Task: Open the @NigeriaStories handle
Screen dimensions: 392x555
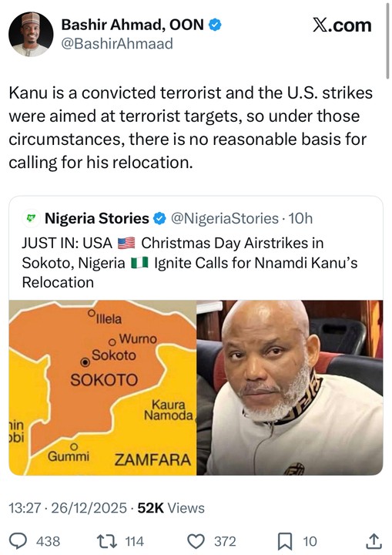Action: (225, 218)
